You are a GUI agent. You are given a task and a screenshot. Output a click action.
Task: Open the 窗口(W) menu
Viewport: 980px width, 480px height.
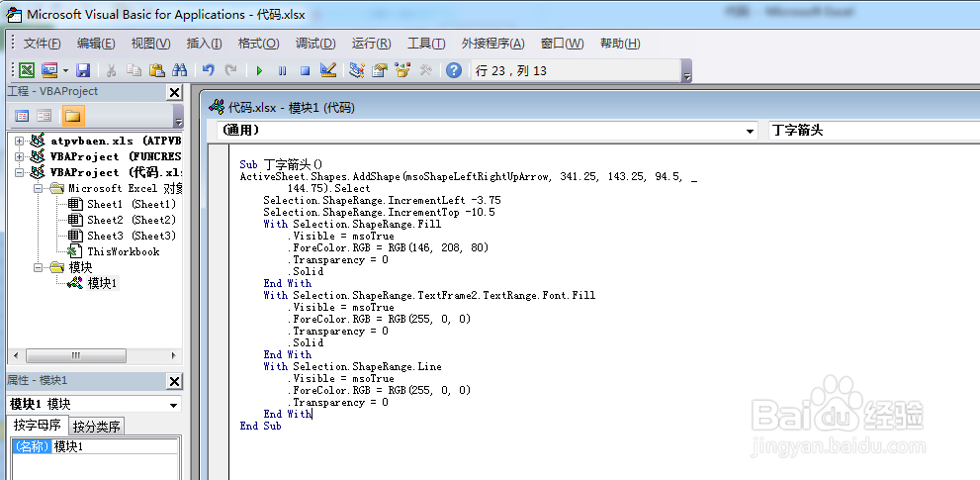coord(563,44)
